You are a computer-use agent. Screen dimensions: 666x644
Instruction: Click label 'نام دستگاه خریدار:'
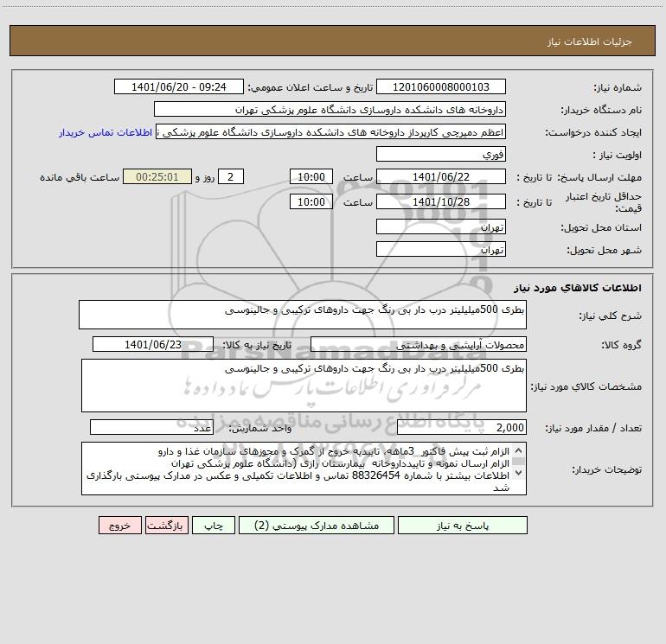(x=601, y=110)
